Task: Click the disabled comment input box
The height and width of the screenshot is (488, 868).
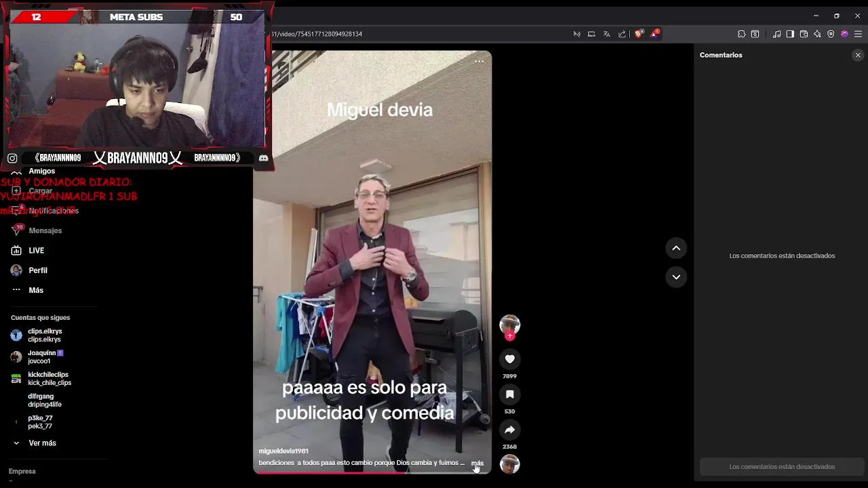Action: [x=782, y=466]
